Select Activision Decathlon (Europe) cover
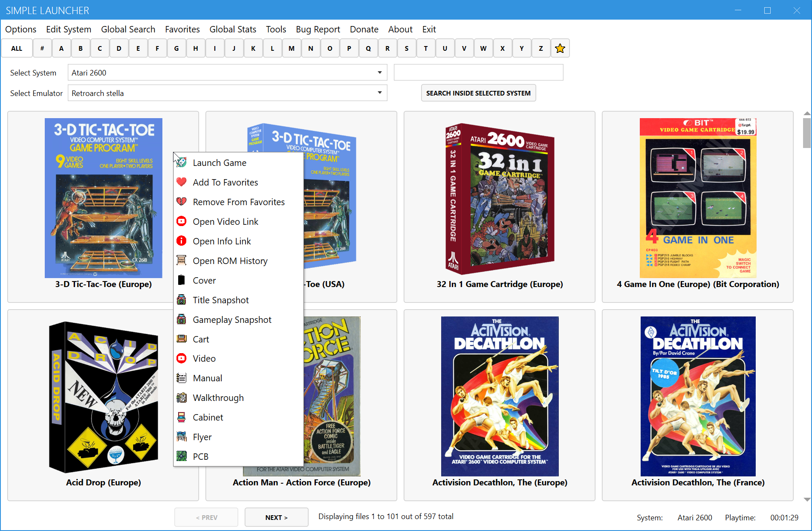The height and width of the screenshot is (531, 812). (x=500, y=396)
